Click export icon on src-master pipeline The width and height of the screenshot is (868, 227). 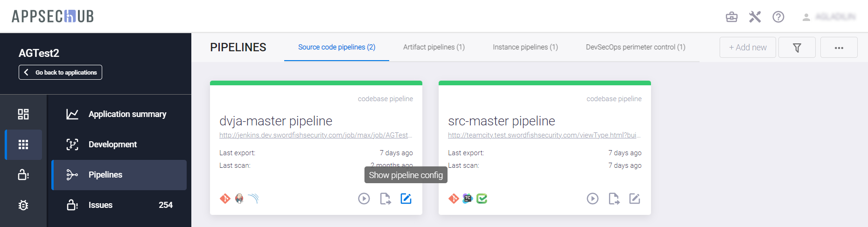pyautogui.click(x=614, y=199)
